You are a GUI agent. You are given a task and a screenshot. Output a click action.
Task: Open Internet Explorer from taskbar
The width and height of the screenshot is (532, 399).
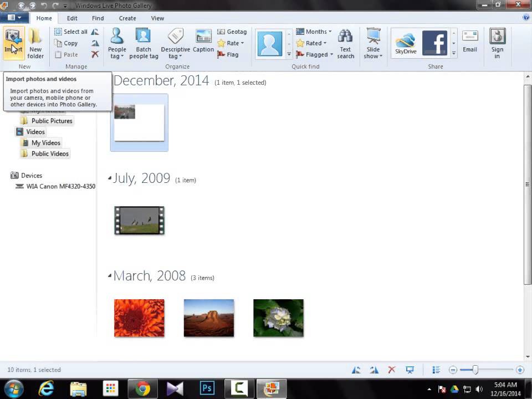[46, 389]
